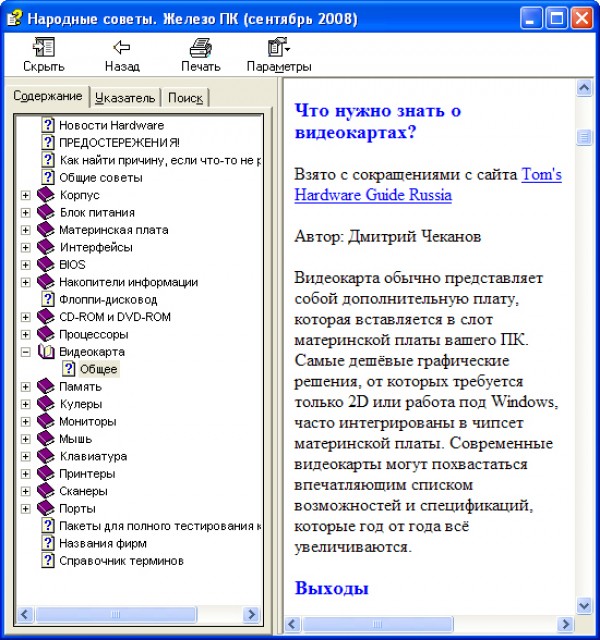
Task: Click the book icon next to Накопители информации
Action: 46,282
